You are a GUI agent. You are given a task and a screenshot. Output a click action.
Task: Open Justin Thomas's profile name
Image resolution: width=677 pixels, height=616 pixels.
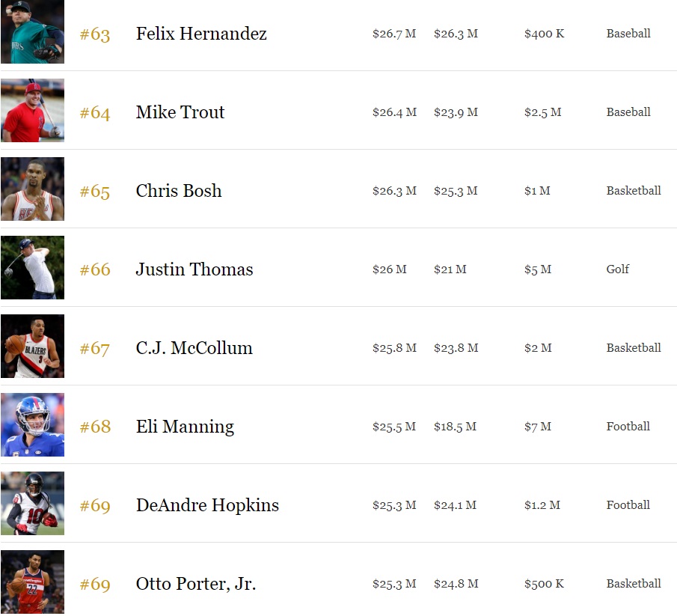coord(194,269)
